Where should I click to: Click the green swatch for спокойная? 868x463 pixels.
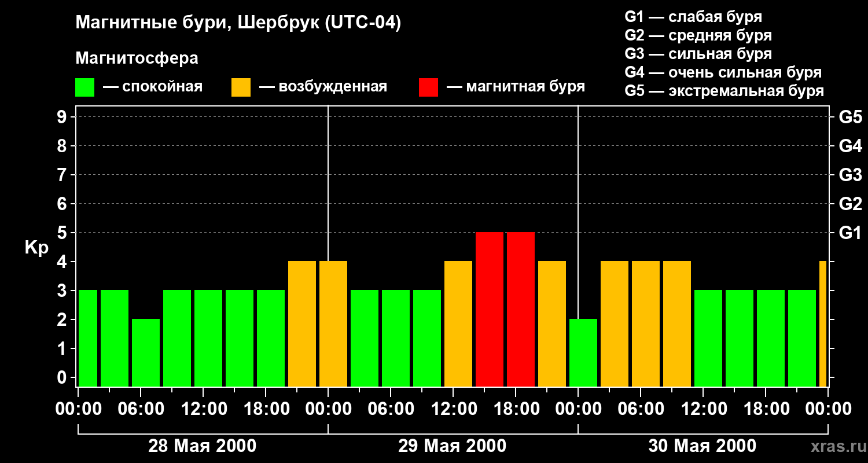[x=84, y=87]
